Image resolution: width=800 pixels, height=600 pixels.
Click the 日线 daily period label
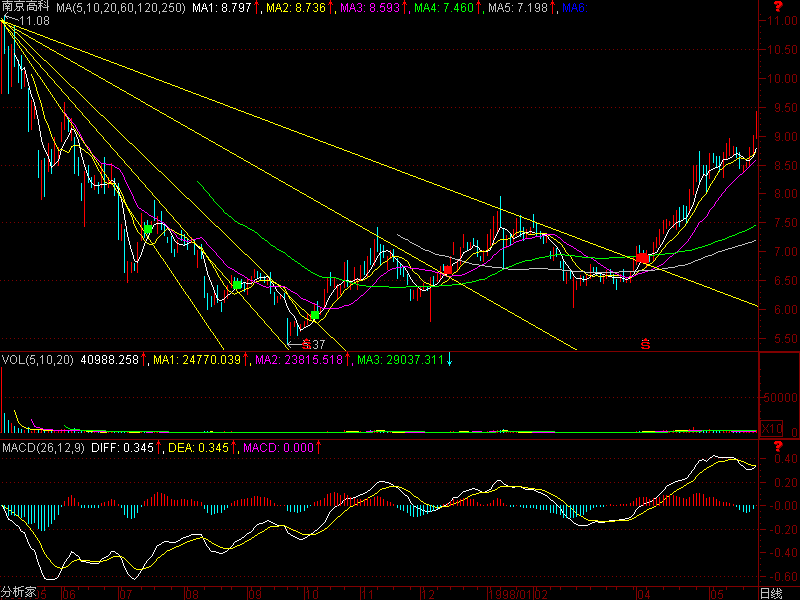770,593
